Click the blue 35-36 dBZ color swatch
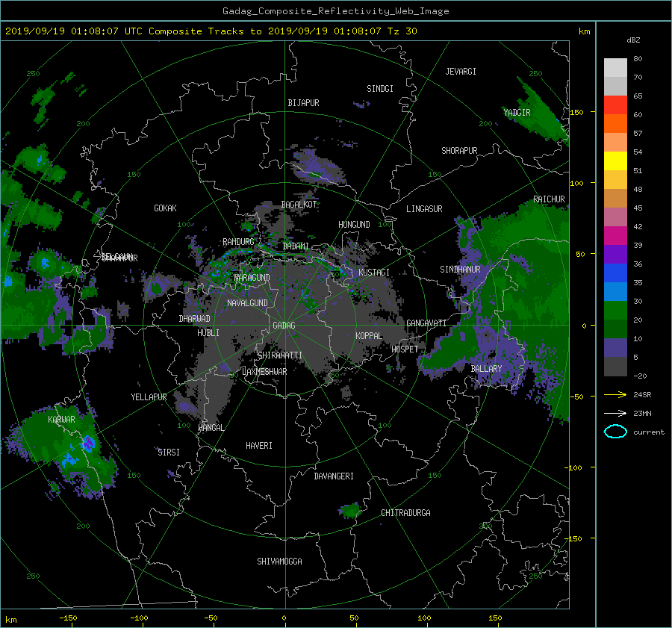Image resolution: width=672 pixels, height=628 pixels. coord(615,273)
